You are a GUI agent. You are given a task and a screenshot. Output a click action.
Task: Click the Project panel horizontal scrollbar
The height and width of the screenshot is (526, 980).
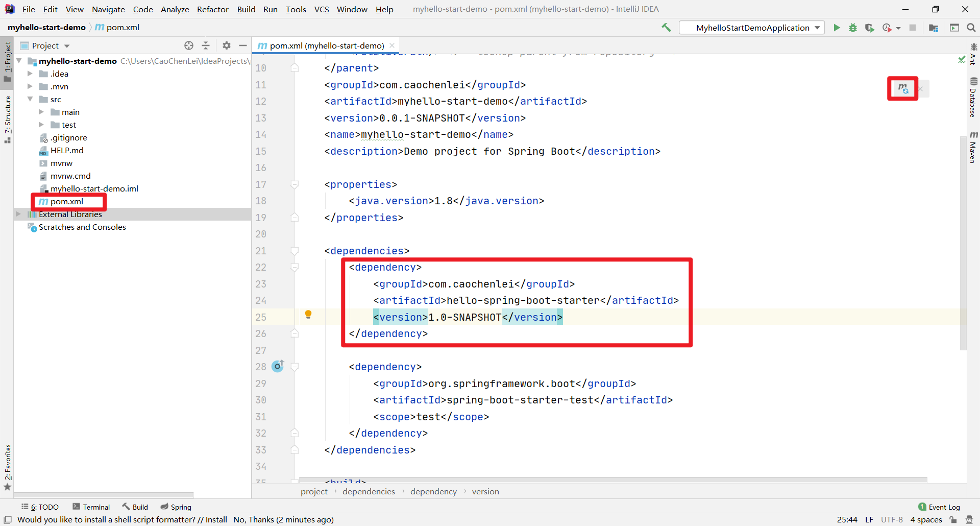click(104, 494)
